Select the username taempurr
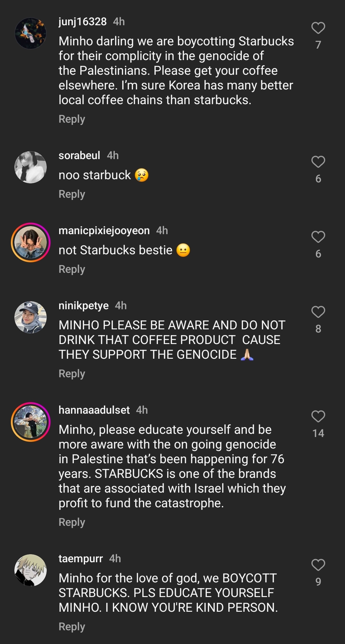This screenshot has height=644, width=345. pyautogui.click(x=80, y=558)
